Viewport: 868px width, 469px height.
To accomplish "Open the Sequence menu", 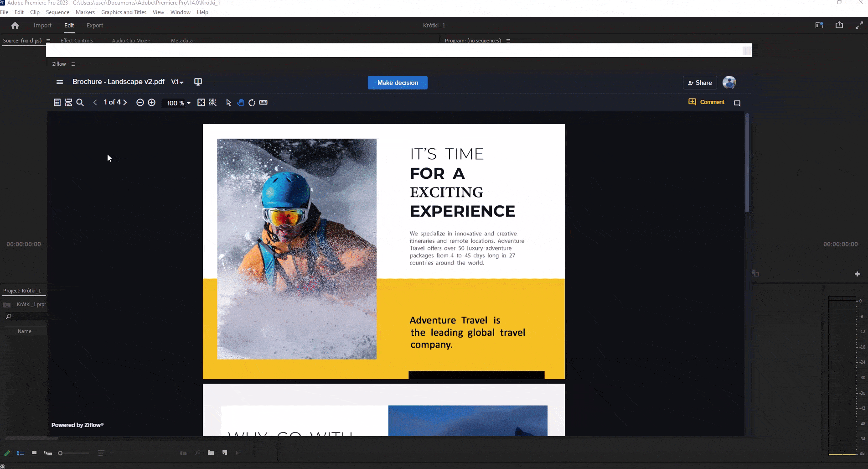I will (x=57, y=12).
